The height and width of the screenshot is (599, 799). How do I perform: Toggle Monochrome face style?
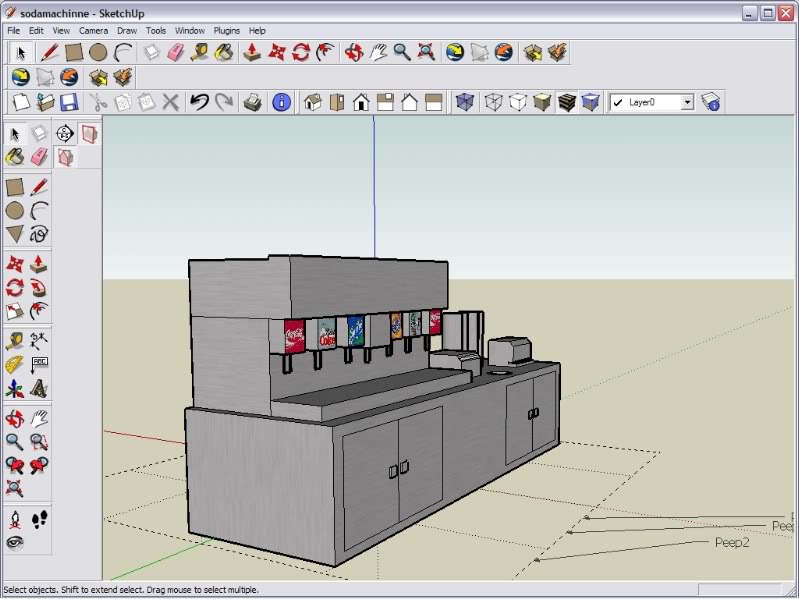[590, 102]
